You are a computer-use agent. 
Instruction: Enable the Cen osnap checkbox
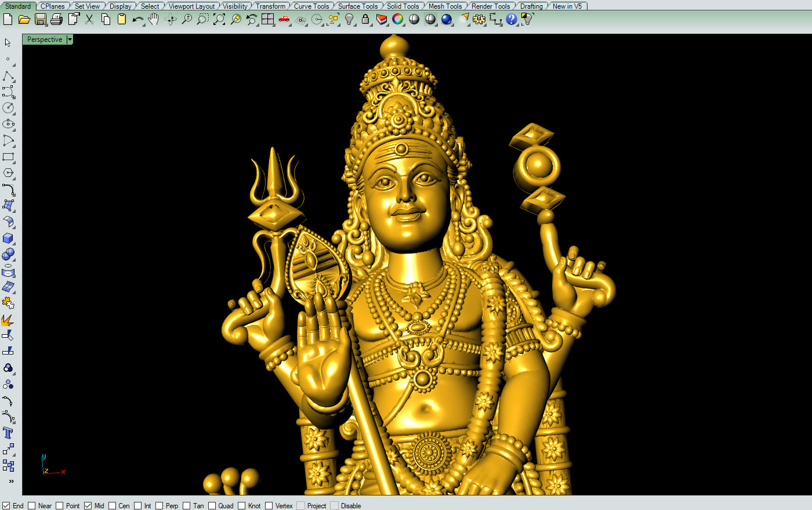point(113,506)
